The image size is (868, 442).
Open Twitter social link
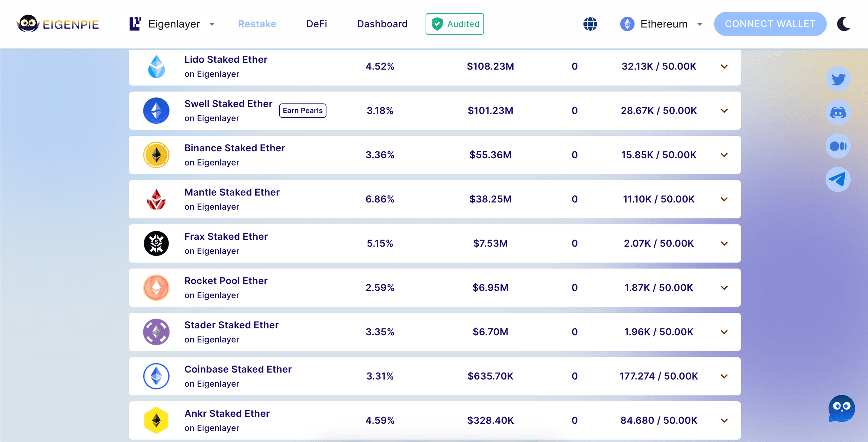point(838,79)
